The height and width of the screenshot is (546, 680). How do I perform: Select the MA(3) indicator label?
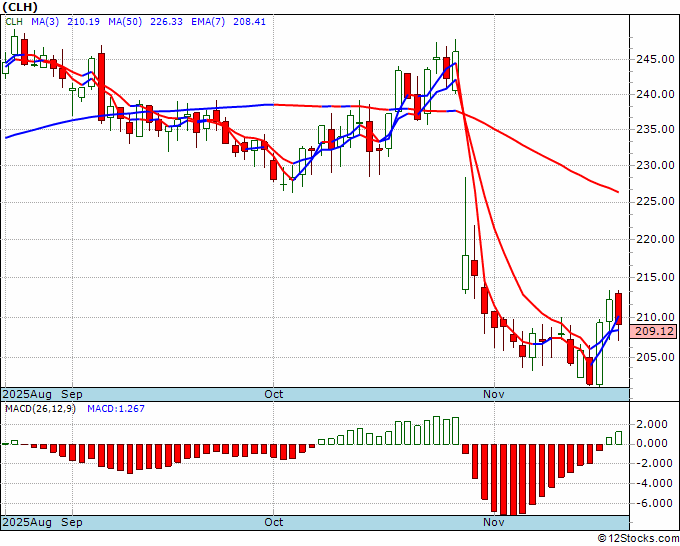[45, 22]
